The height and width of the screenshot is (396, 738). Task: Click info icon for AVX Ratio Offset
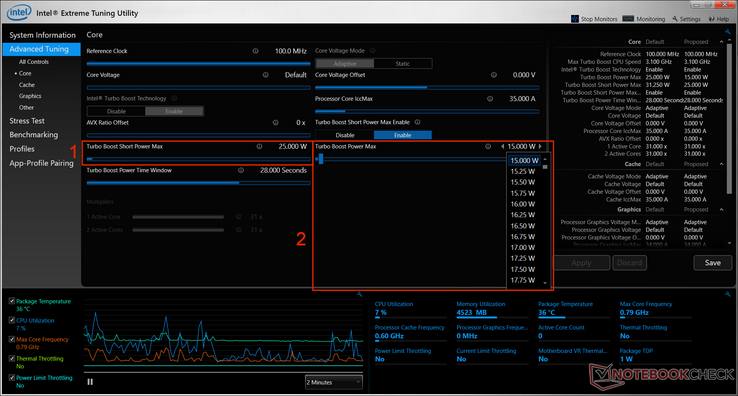[x=276, y=122]
